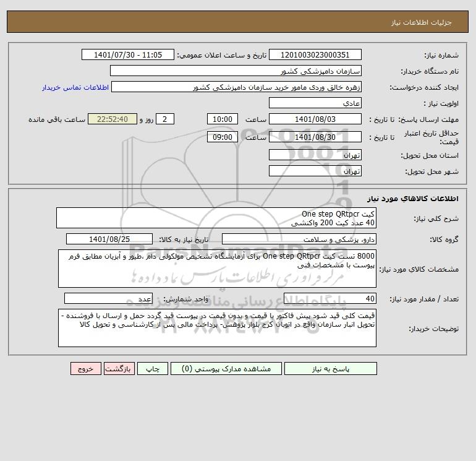Image resolution: width=476 pixels, height=461 pixels.
Task: Click label تاریخ و ساعت اعلان عمومی
Action: click(221, 55)
